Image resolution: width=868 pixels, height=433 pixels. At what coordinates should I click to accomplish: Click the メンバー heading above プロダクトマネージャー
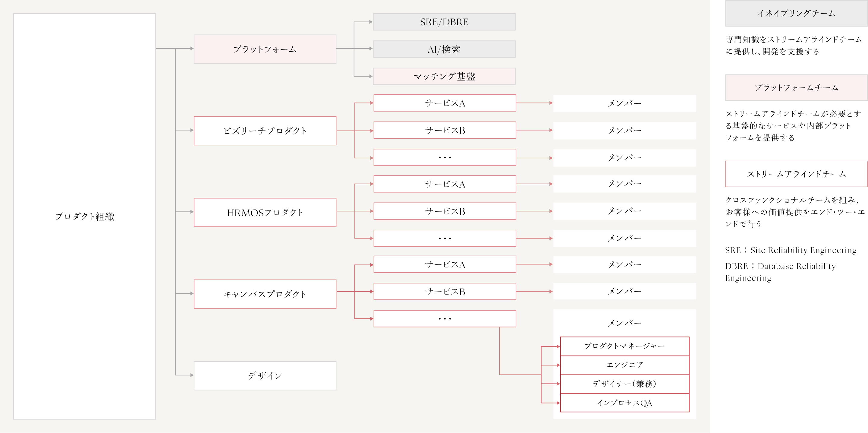tap(624, 323)
